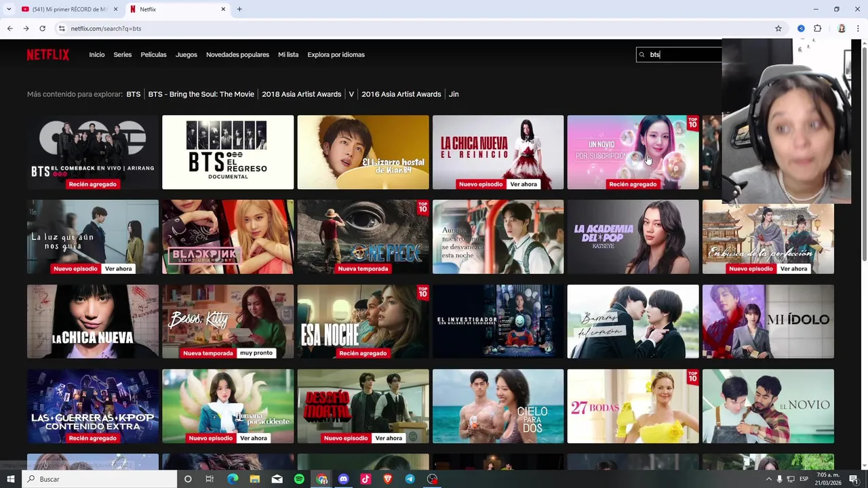Open Telegram from the taskbar
The width and height of the screenshot is (868, 488).
[410, 479]
